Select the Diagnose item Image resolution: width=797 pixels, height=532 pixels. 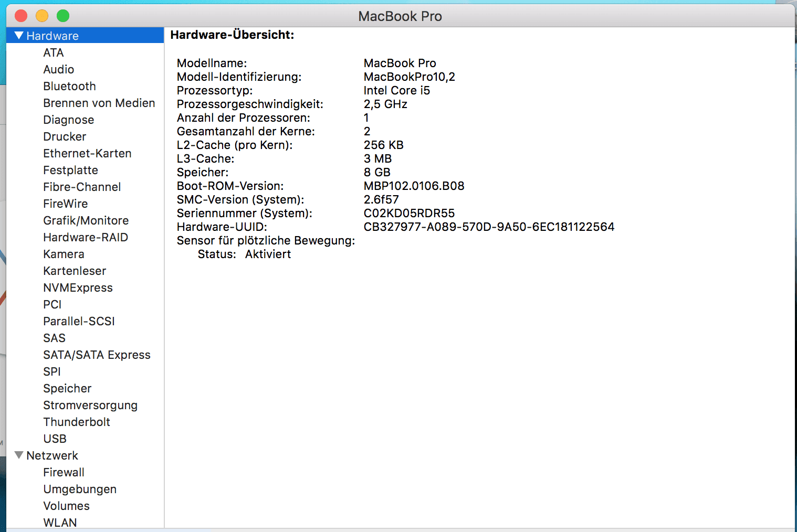69,120
